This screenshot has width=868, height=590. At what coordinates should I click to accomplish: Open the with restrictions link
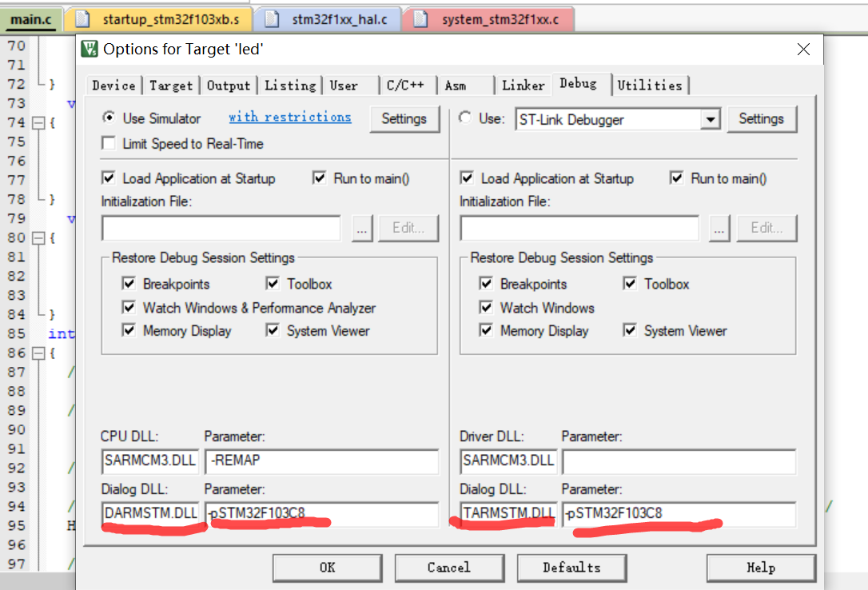tap(290, 117)
